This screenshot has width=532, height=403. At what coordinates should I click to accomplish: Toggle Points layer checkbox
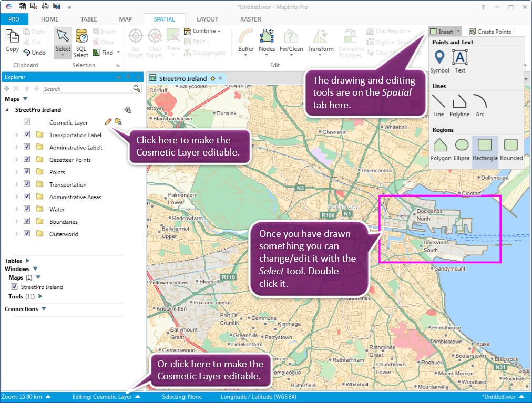(x=27, y=171)
